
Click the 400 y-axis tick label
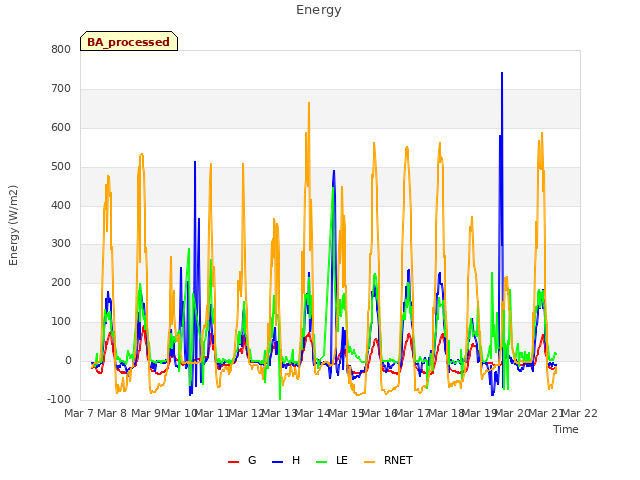tap(61, 206)
